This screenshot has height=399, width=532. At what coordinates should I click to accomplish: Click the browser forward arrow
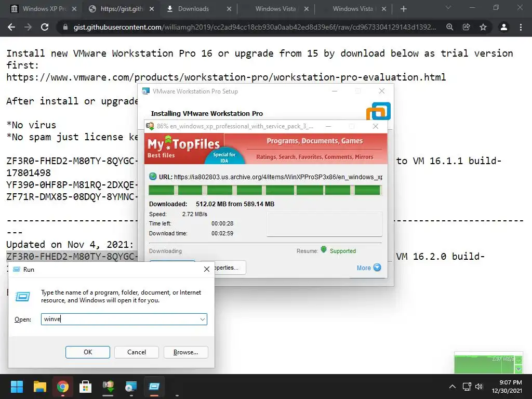coord(28,27)
